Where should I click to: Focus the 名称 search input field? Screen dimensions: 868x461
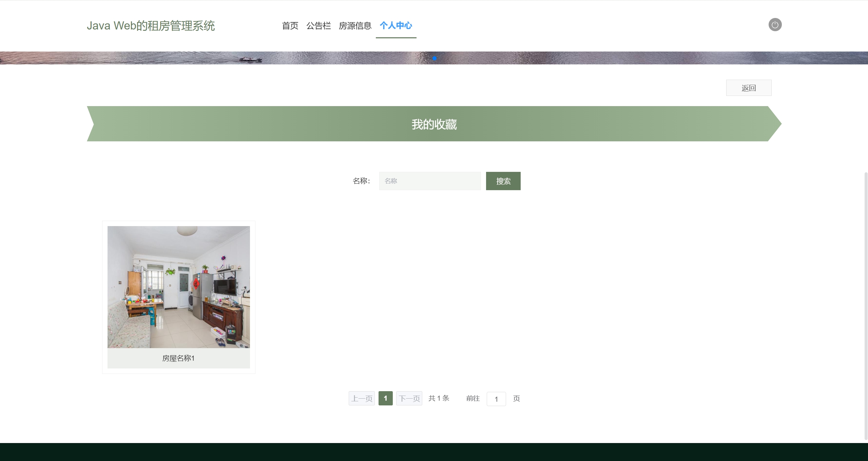point(430,181)
